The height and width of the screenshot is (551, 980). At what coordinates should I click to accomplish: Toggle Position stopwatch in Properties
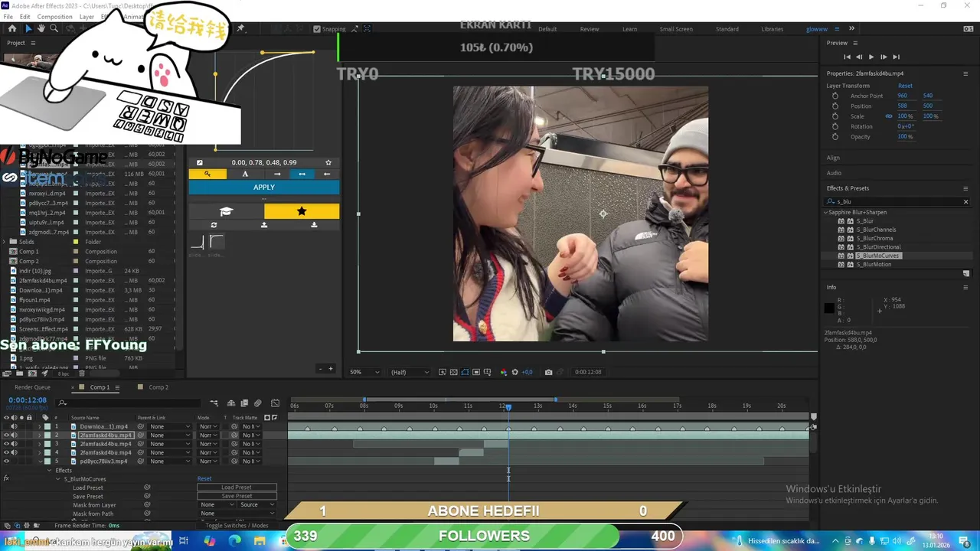click(x=835, y=106)
